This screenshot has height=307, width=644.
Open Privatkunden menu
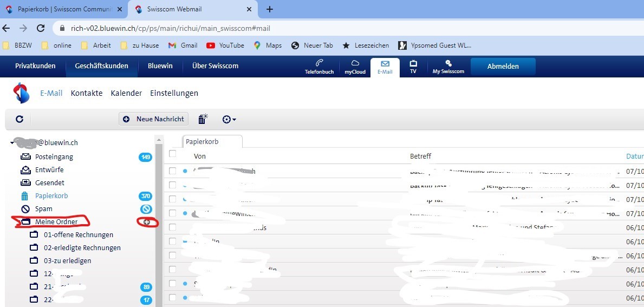pos(35,66)
